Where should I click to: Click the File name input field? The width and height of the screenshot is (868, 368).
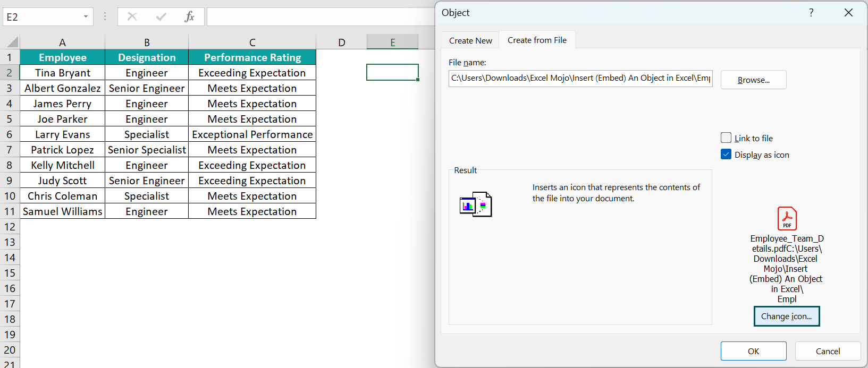[x=580, y=78]
